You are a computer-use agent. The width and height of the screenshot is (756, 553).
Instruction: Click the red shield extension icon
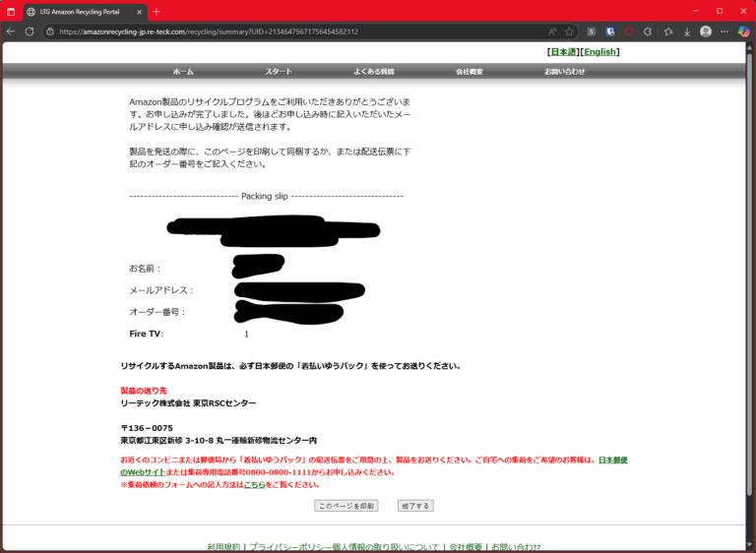(x=629, y=31)
